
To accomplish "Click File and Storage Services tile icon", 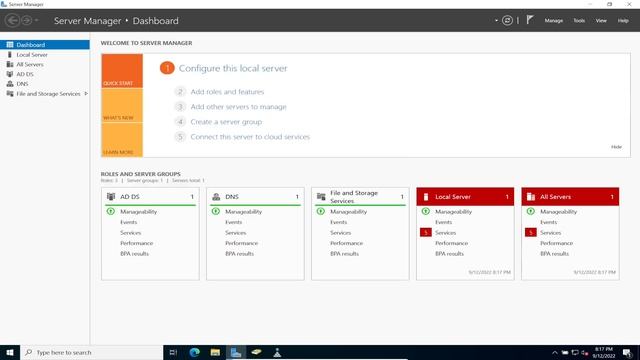I will pyautogui.click(x=321, y=196).
